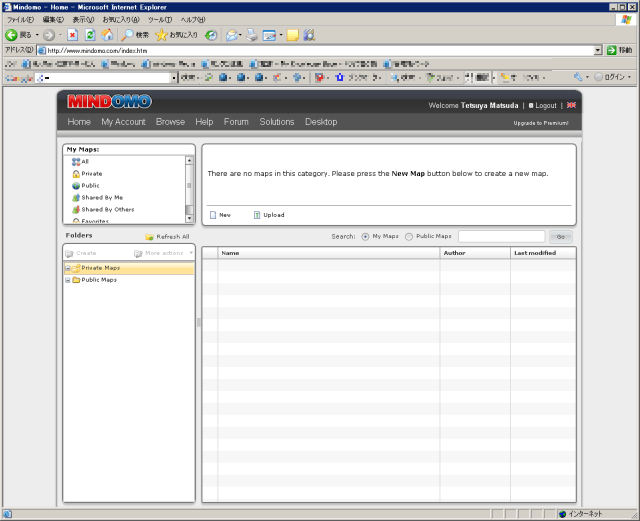Click the UK flag language icon
The image size is (640, 521).
pyautogui.click(x=571, y=105)
